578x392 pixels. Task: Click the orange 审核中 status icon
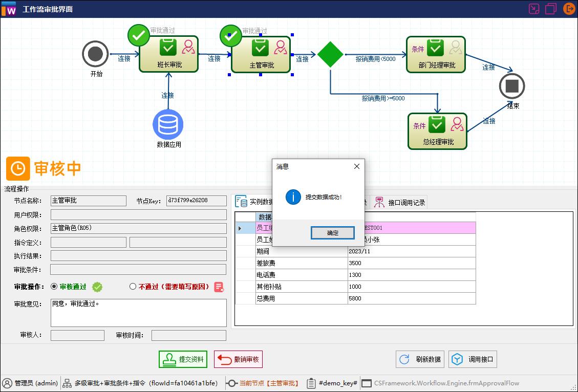(x=18, y=169)
